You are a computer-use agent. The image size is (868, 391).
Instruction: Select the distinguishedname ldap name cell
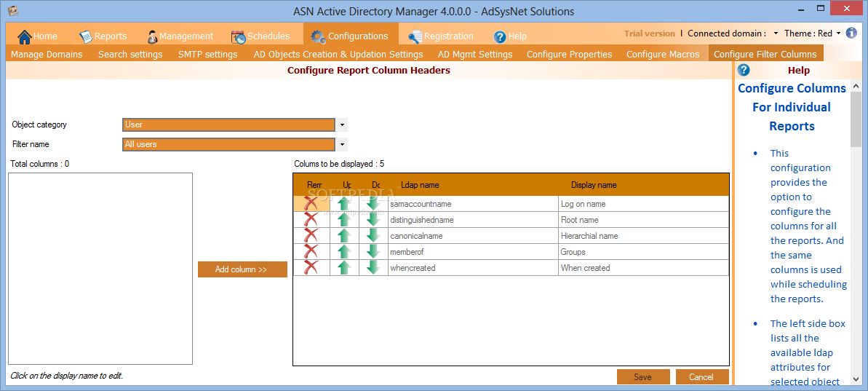tap(474, 220)
